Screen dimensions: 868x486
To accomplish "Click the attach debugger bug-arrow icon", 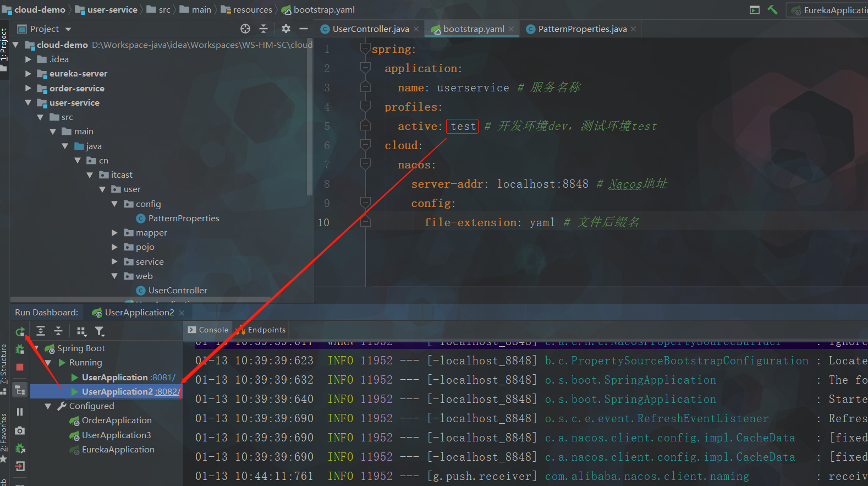I will pyautogui.click(x=20, y=449).
